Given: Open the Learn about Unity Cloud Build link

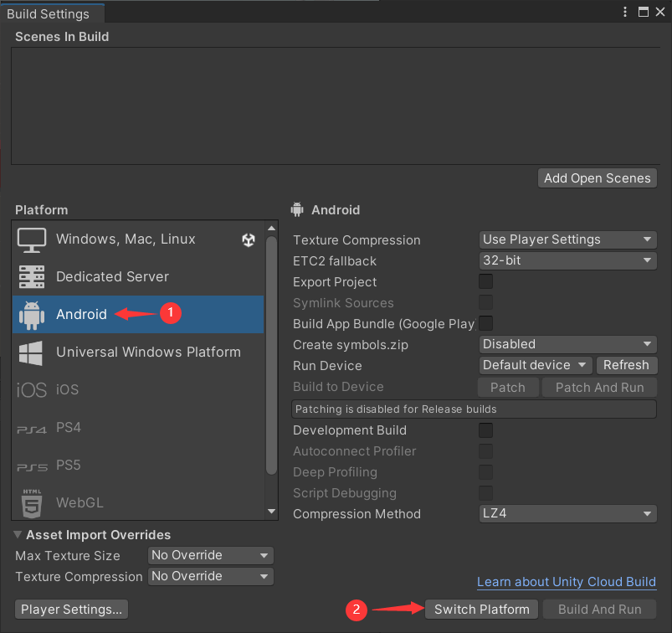Looking at the screenshot, I should coord(567,582).
